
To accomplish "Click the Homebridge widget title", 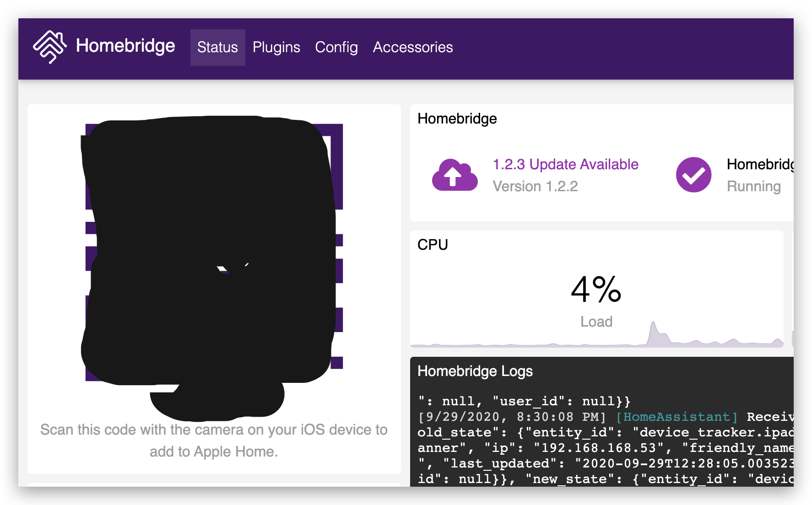I will [457, 119].
